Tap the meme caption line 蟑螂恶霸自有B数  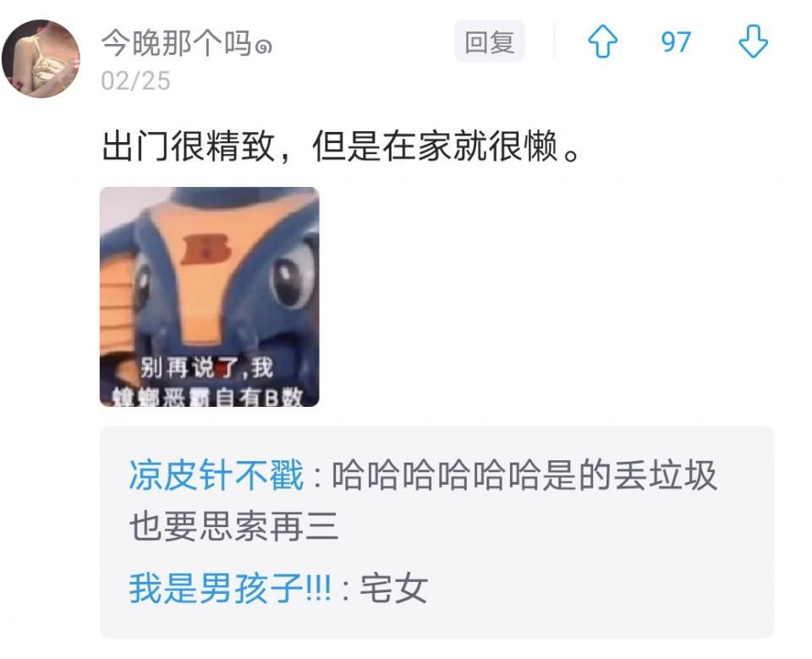tap(207, 397)
